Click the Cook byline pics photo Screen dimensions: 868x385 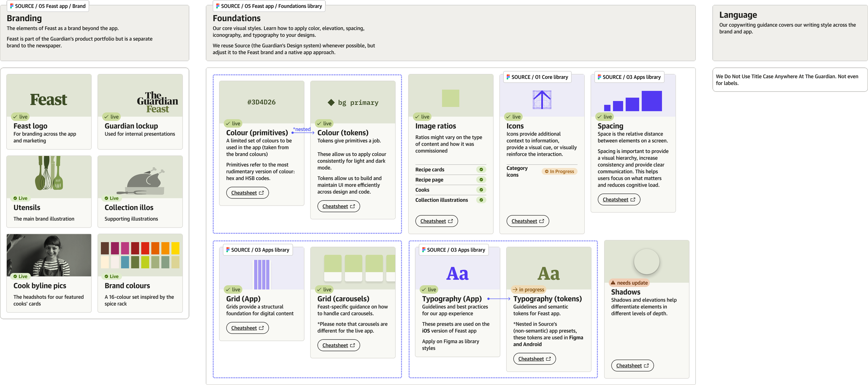(49, 255)
